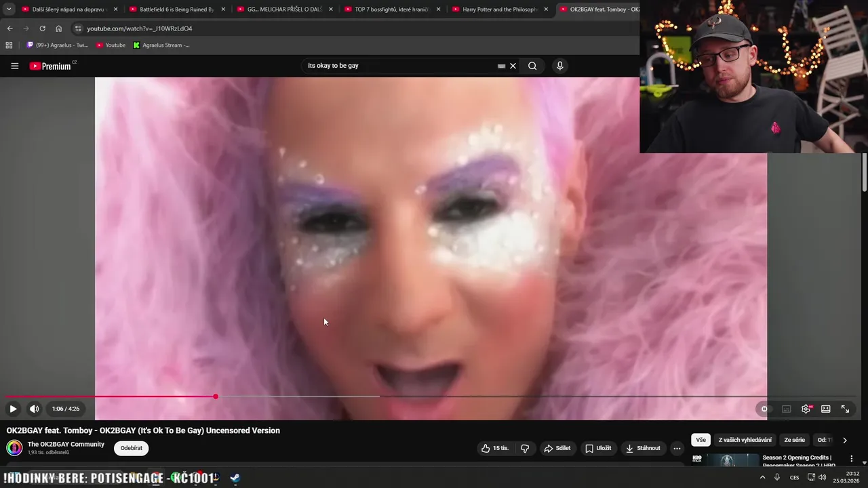Open player settings gear
868x488 pixels.
point(806,409)
